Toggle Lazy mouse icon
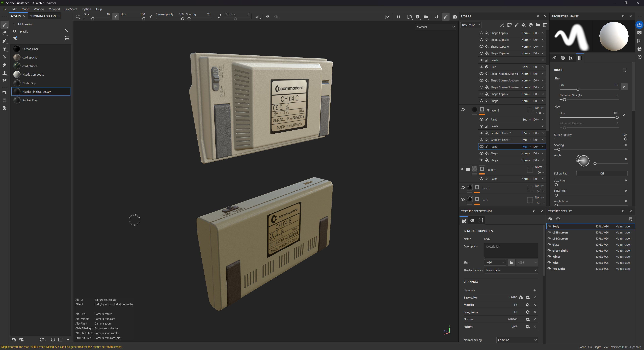Image resolution: width=644 pixels, height=350 pixels. (x=220, y=16)
